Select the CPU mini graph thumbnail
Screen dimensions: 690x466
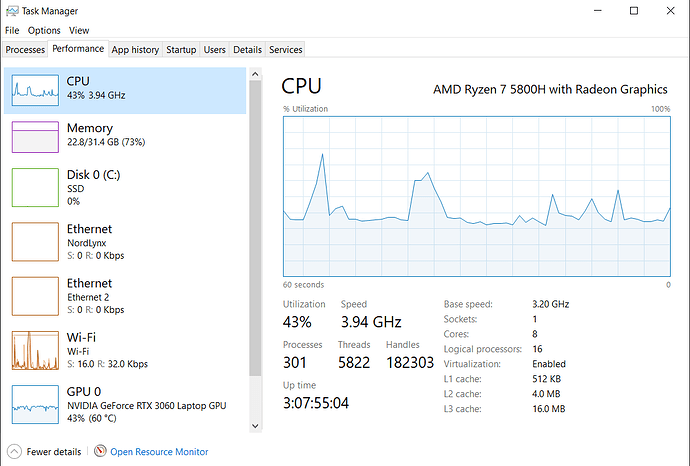pyautogui.click(x=35, y=90)
